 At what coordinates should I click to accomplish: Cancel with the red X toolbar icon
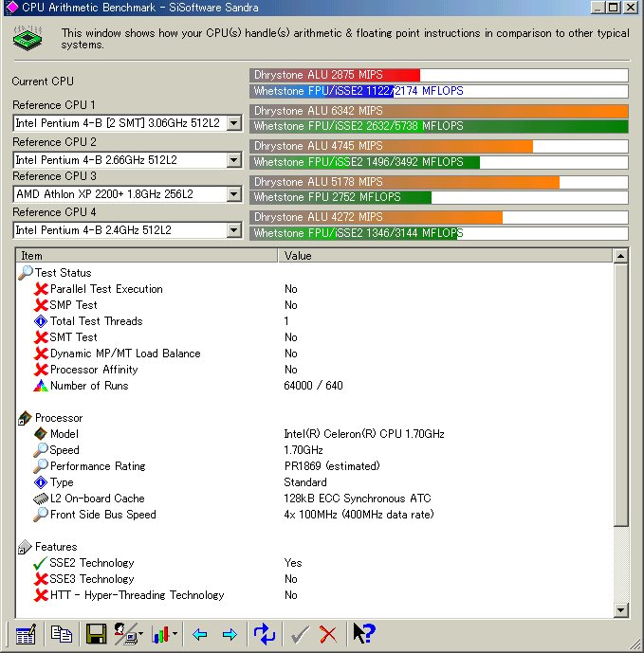(328, 635)
